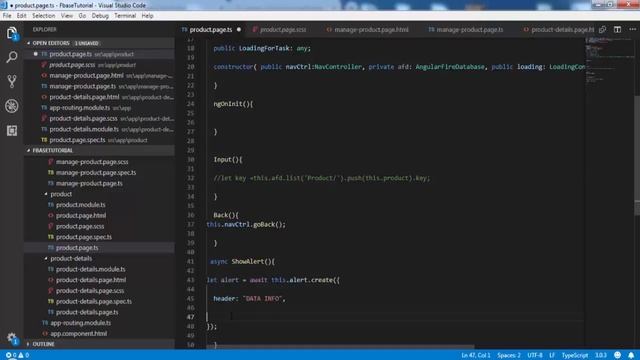Image resolution: width=640 pixels, height=360 pixels.
Task: Open the Debug menu
Action: point(100,16)
